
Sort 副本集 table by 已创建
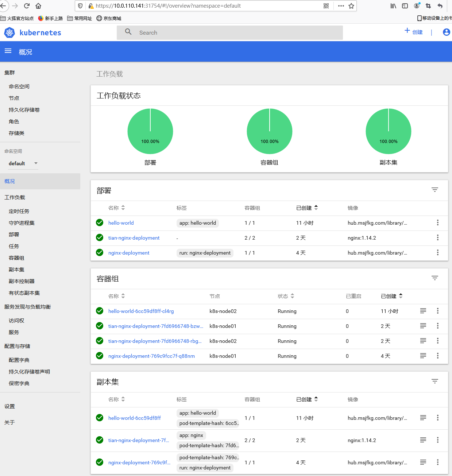coord(307,399)
